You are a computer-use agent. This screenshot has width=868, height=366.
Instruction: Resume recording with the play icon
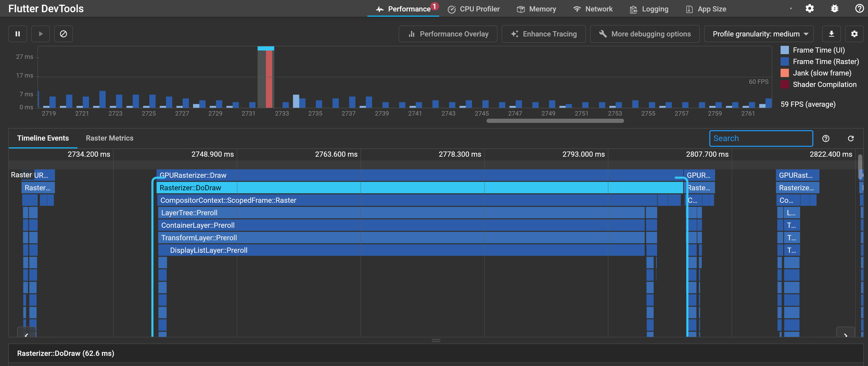(40, 34)
